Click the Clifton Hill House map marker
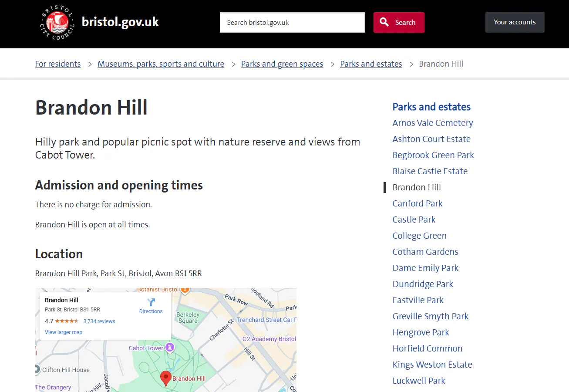 point(37,370)
